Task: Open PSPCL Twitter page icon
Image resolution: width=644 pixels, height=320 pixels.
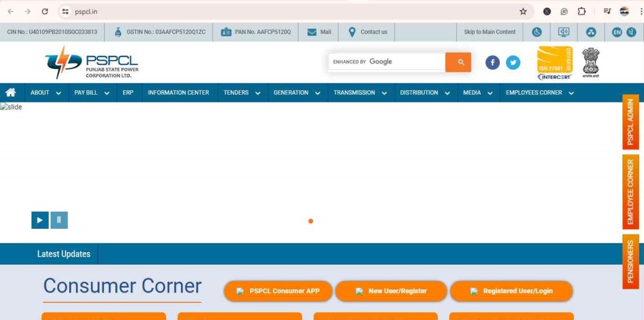Action: (513, 63)
